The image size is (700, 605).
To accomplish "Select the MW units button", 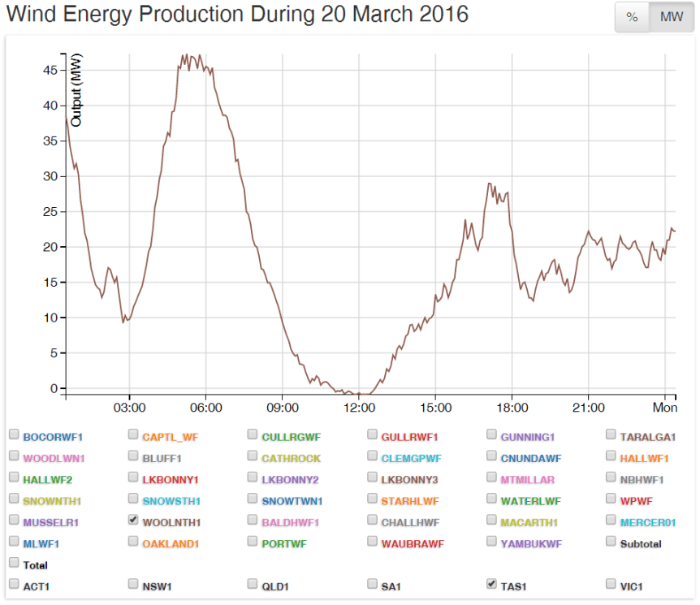I will tap(671, 17).
